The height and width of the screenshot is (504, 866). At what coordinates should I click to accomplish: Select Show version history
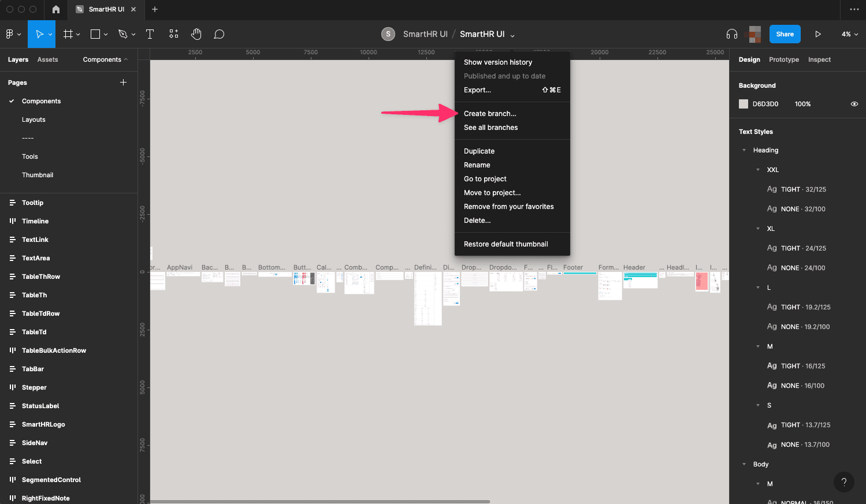coord(498,62)
